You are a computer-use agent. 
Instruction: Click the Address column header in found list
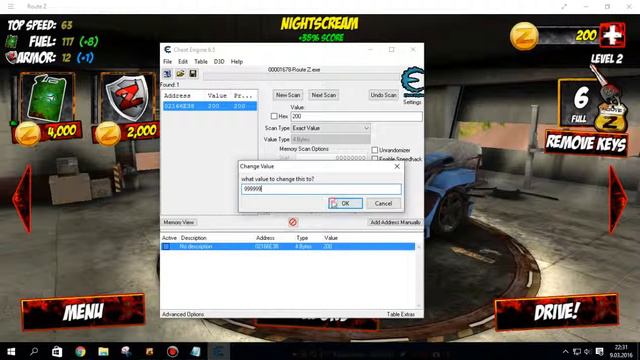177,96
